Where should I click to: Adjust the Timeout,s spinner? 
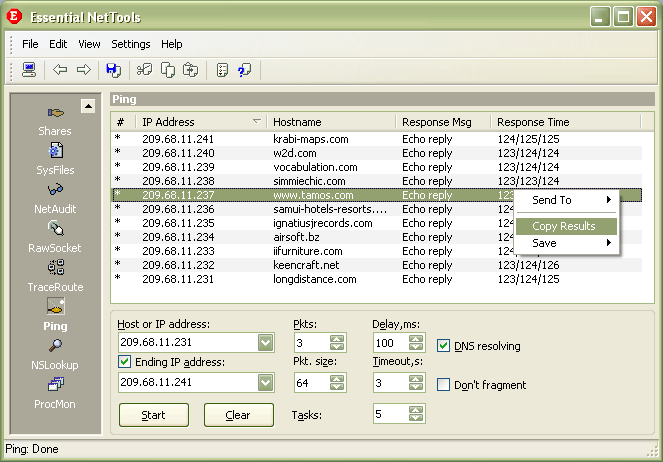tap(416, 383)
